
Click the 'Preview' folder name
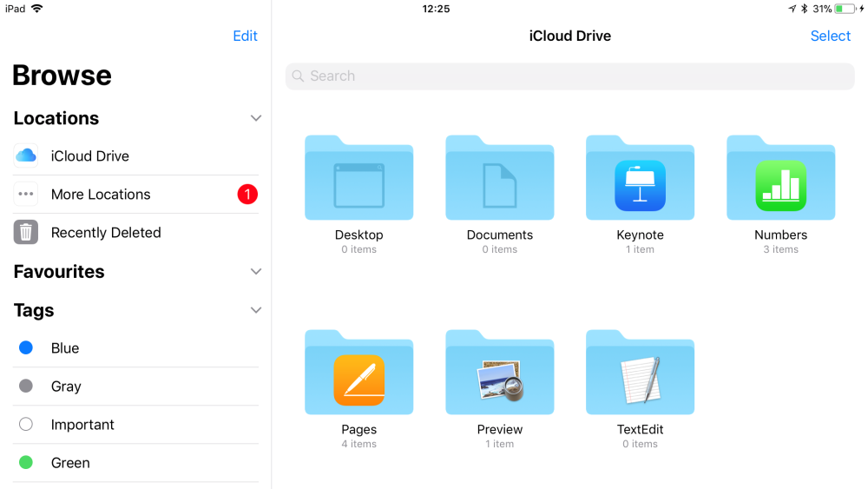(499, 429)
